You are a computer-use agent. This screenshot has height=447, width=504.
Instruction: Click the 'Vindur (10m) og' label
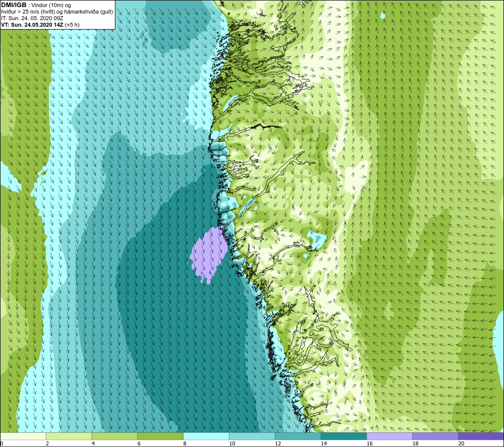(51, 6)
